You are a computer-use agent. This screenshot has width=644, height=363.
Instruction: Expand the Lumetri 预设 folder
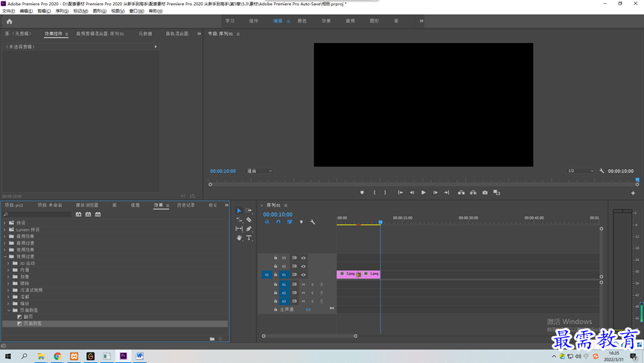5,230
